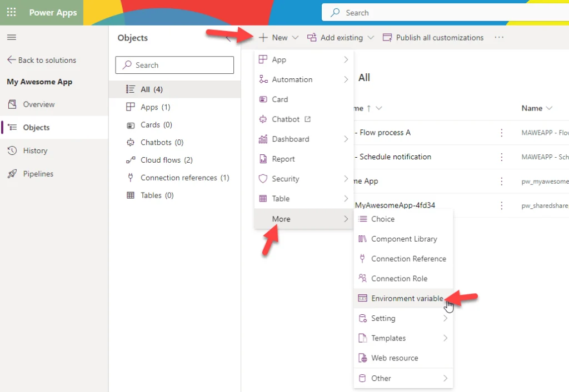The height and width of the screenshot is (392, 569).
Task: Select All (4) in Objects tree
Action: tap(174, 89)
